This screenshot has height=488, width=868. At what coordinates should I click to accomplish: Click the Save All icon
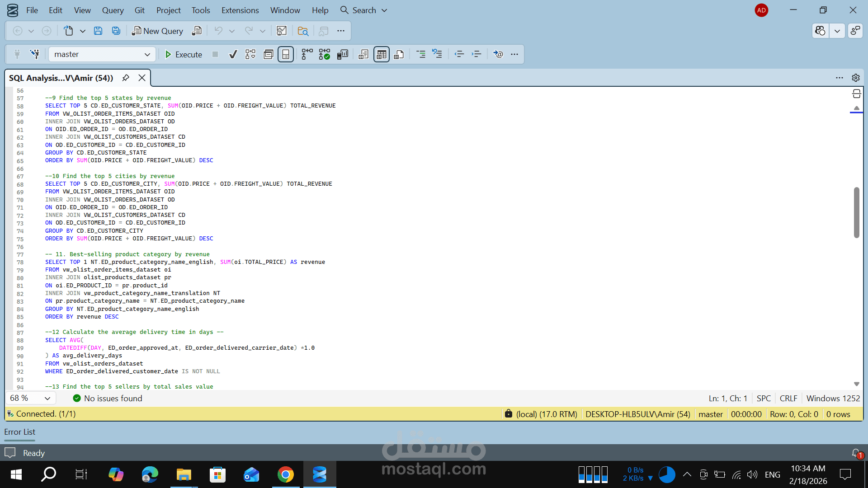(116, 31)
